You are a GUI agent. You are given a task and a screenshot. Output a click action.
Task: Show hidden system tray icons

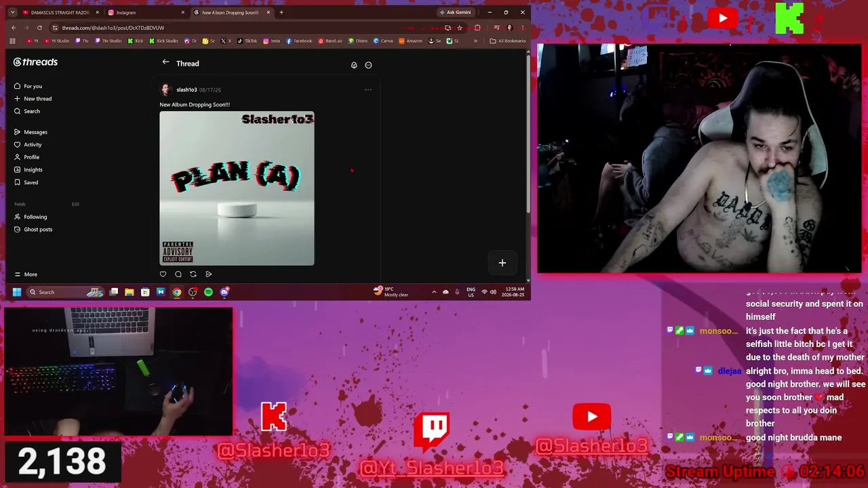point(434,292)
